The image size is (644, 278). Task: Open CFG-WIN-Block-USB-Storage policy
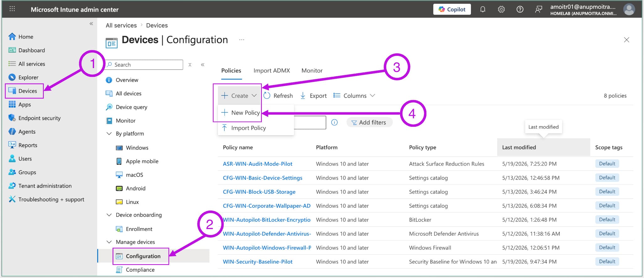point(259,192)
